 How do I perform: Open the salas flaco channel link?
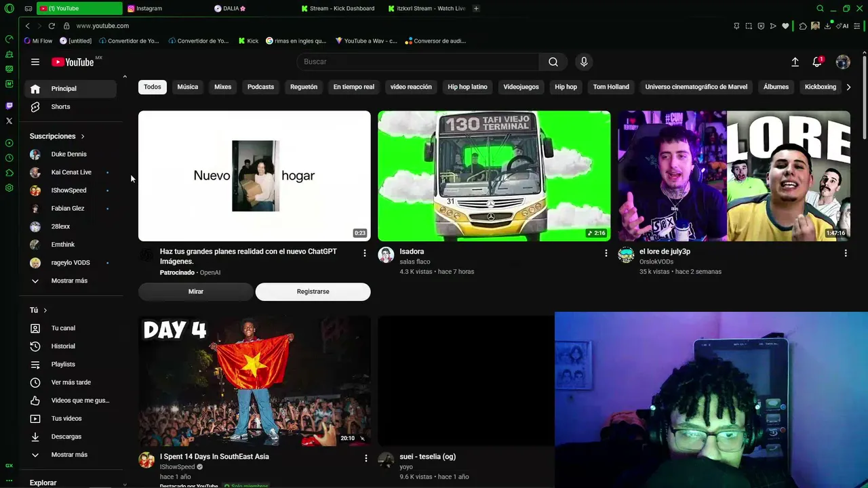tap(415, 262)
